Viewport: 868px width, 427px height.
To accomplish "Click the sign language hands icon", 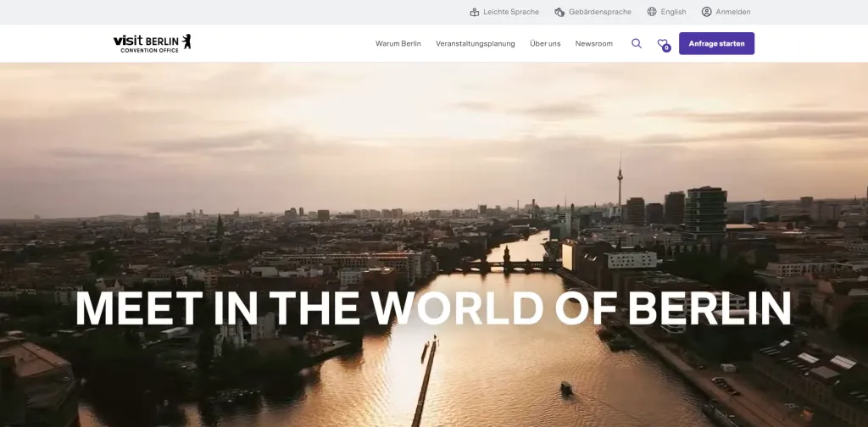I will coord(559,12).
